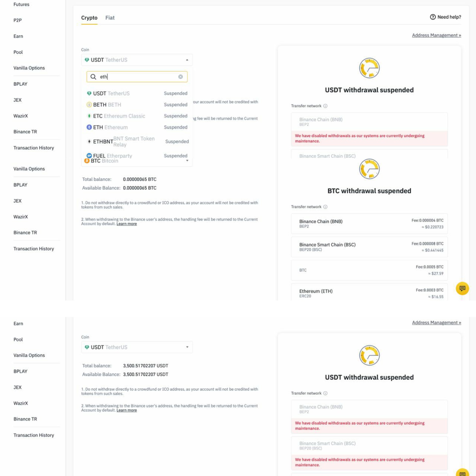This screenshot has height=476, width=476.
Task: Select ETC Ethereum Classic from results
Action: click(x=137, y=116)
